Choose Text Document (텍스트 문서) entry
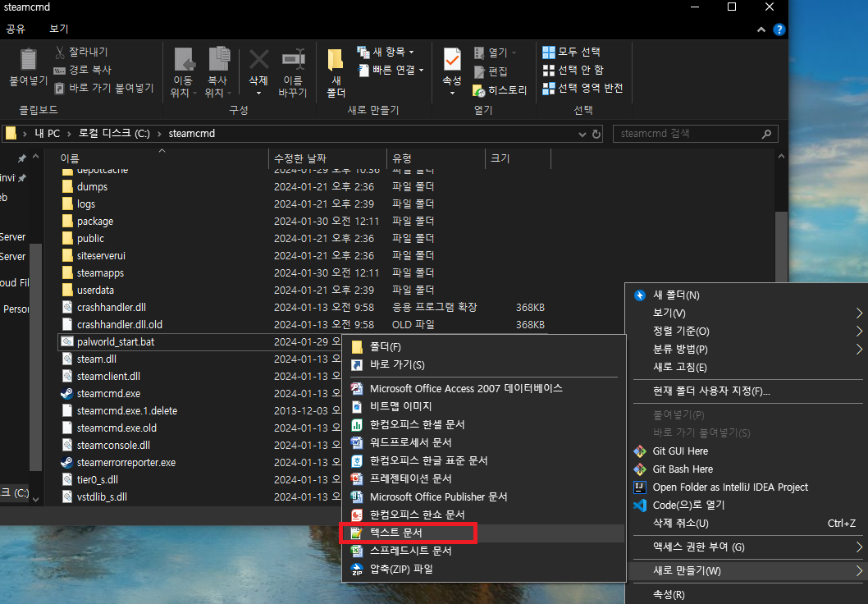The width and height of the screenshot is (868, 604). [484, 533]
